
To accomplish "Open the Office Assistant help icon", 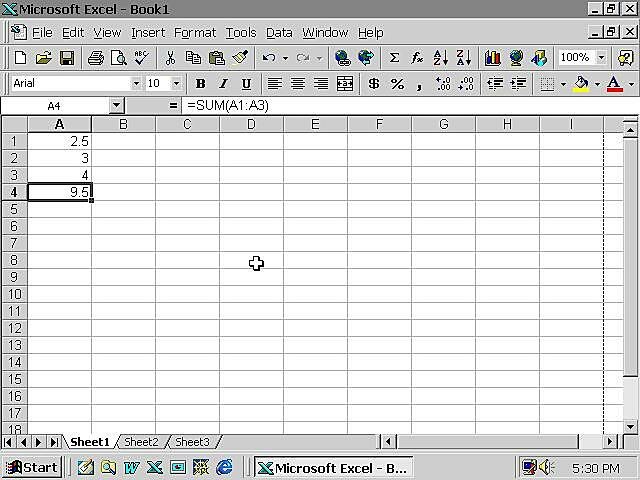I will pos(626,58).
